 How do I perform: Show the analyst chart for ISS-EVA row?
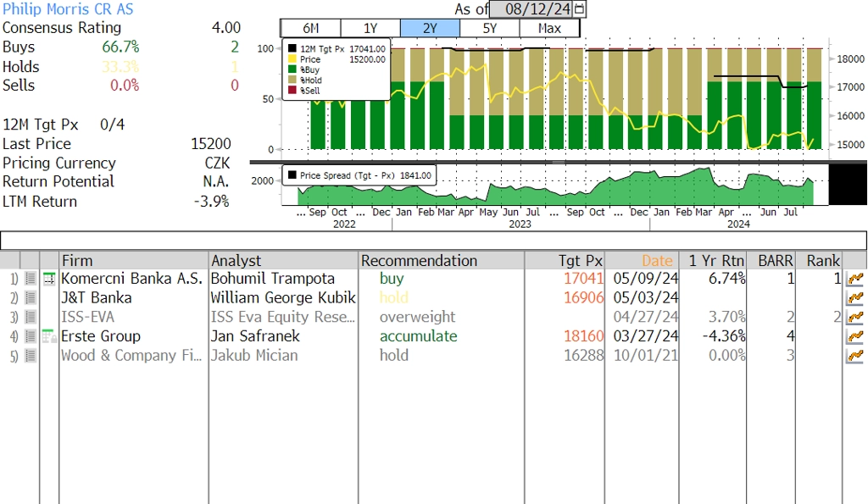855,318
